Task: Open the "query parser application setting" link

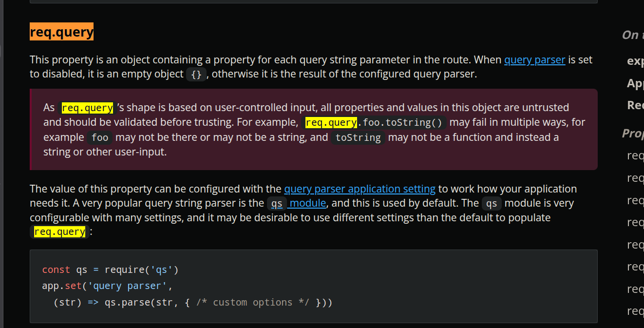Action: [360, 189]
